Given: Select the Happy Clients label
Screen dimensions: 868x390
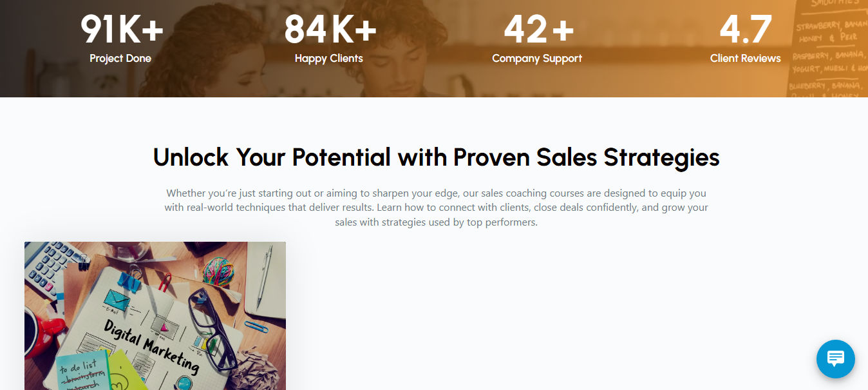Looking at the screenshot, I should point(329,59).
